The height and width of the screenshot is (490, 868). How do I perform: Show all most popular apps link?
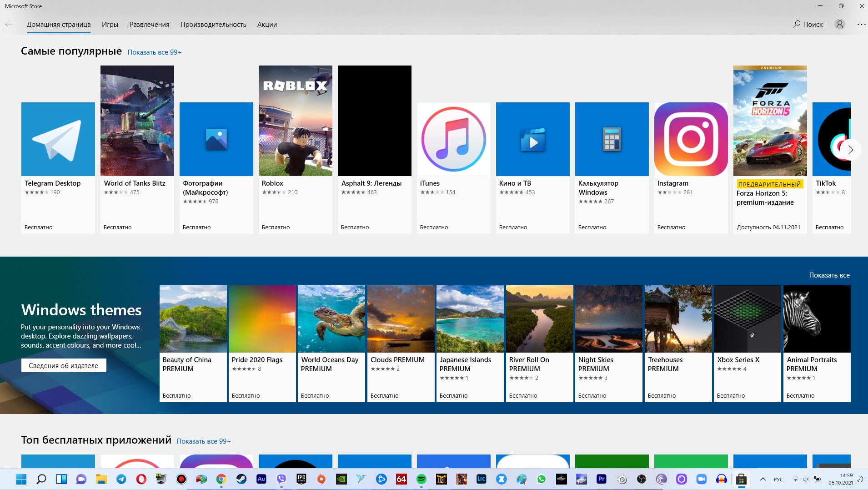click(x=155, y=52)
